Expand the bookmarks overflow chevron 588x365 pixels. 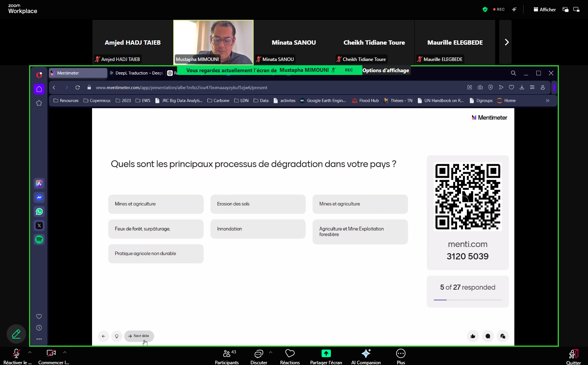pyautogui.click(x=548, y=100)
